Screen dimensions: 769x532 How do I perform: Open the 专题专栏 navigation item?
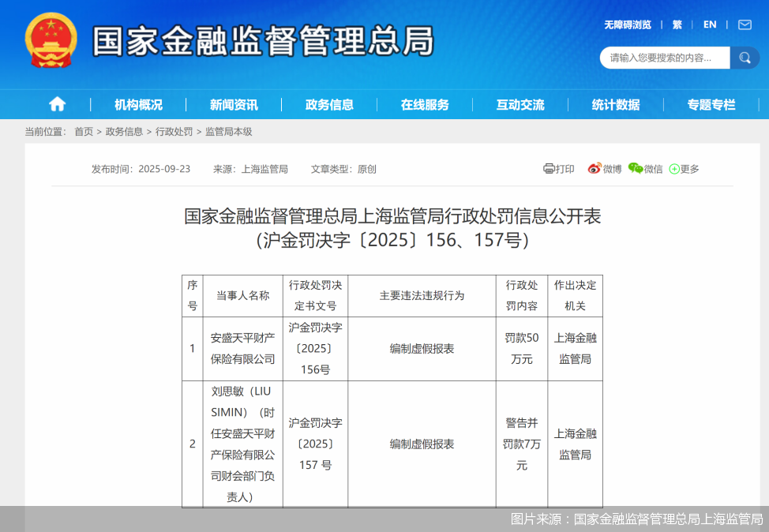click(711, 104)
